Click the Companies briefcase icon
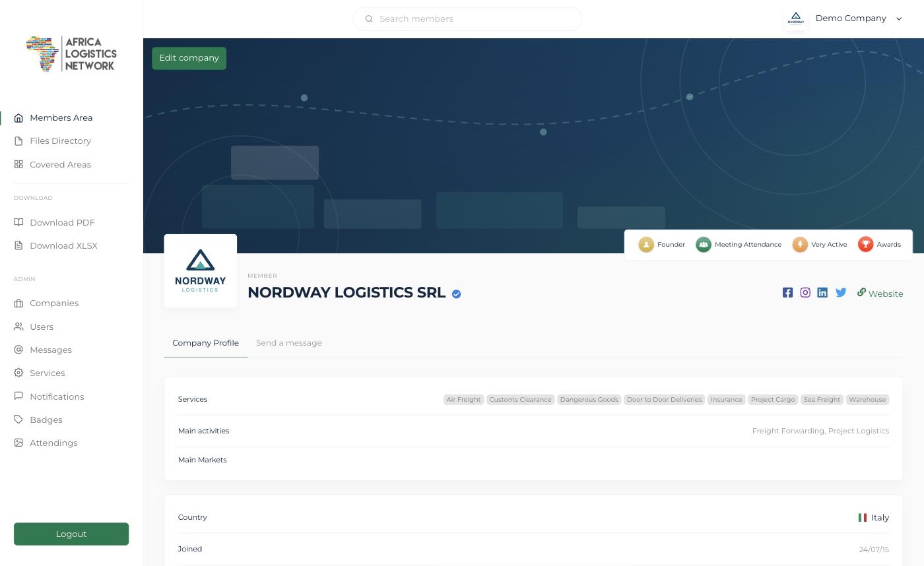Screen dimensions: 924x566 [18, 303]
